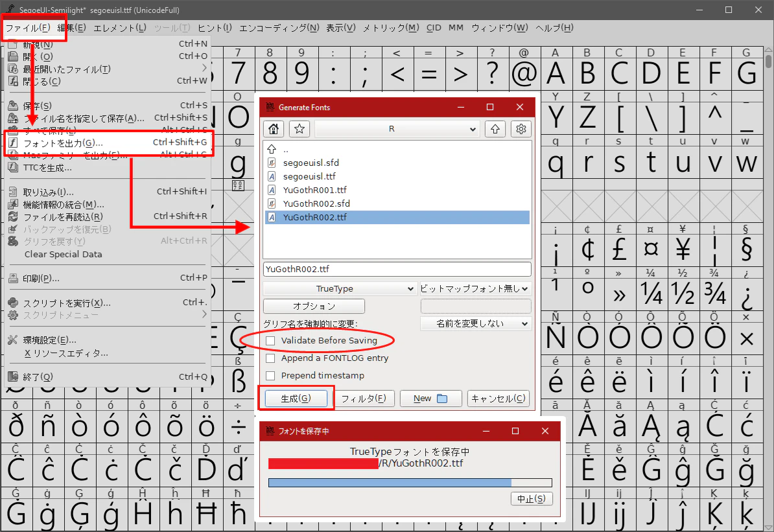Click the 中止(S) stop button

(x=532, y=499)
